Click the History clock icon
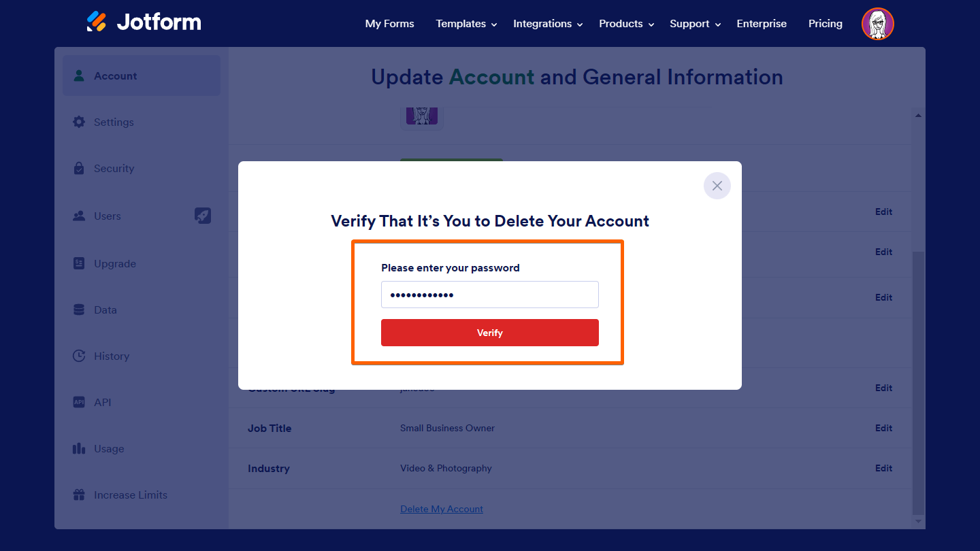The height and width of the screenshot is (551, 980). click(79, 356)
